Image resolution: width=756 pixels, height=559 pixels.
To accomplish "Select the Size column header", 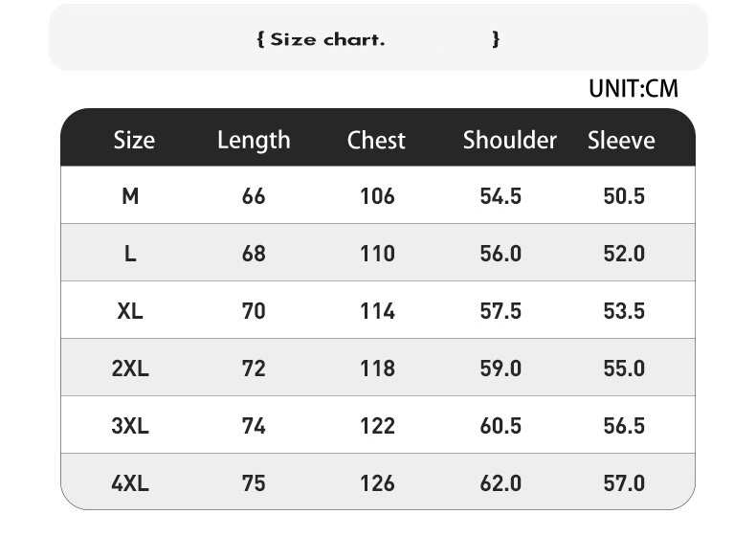I will coord(133,140).
